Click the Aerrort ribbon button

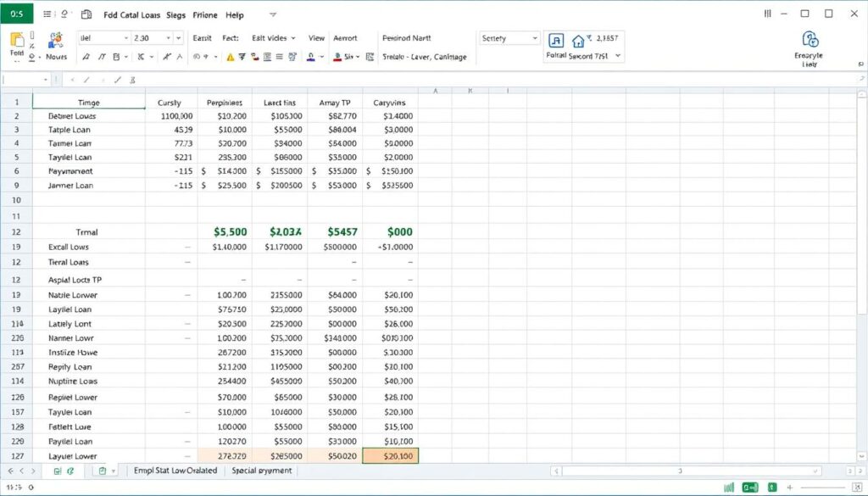tap(346, 38)
